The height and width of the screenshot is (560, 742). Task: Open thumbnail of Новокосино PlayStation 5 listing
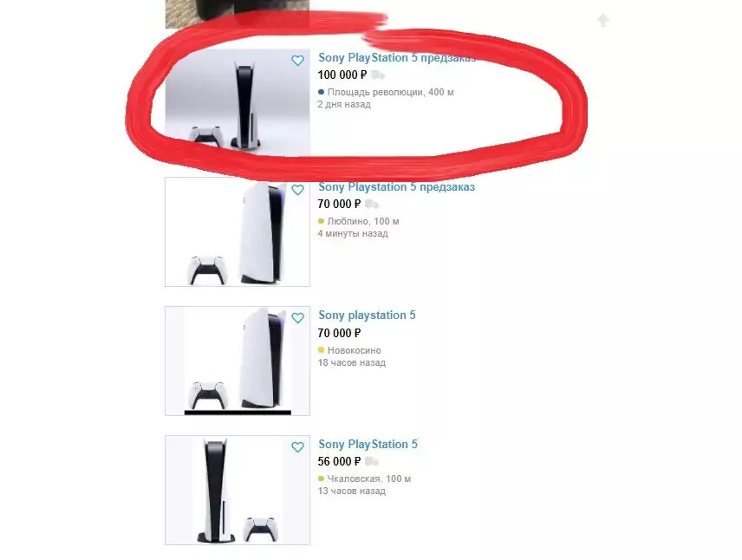click(238, 361)
